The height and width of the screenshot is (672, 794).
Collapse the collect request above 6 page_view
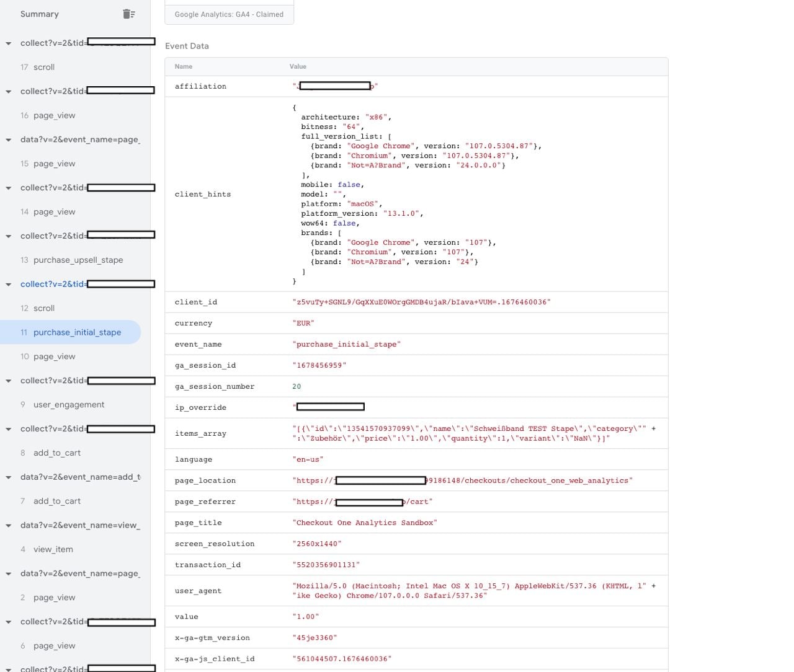(x=9, y=622)
